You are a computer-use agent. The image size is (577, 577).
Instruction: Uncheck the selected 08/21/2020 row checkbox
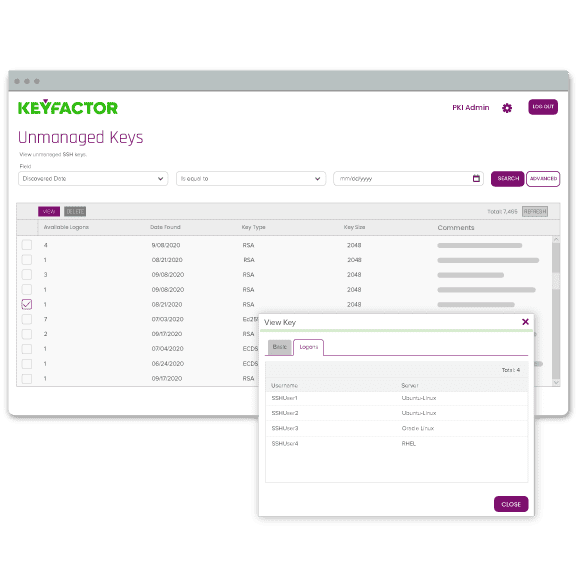point(27,304)
